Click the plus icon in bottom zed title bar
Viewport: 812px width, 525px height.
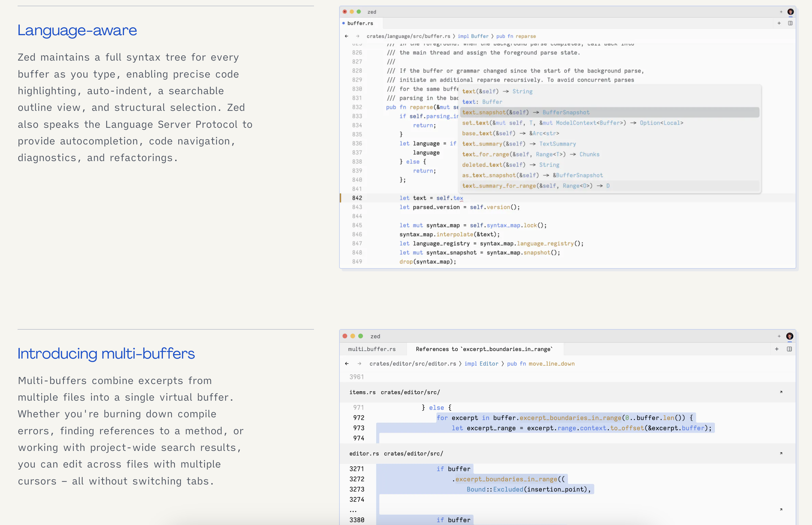(x=779, y=336)
